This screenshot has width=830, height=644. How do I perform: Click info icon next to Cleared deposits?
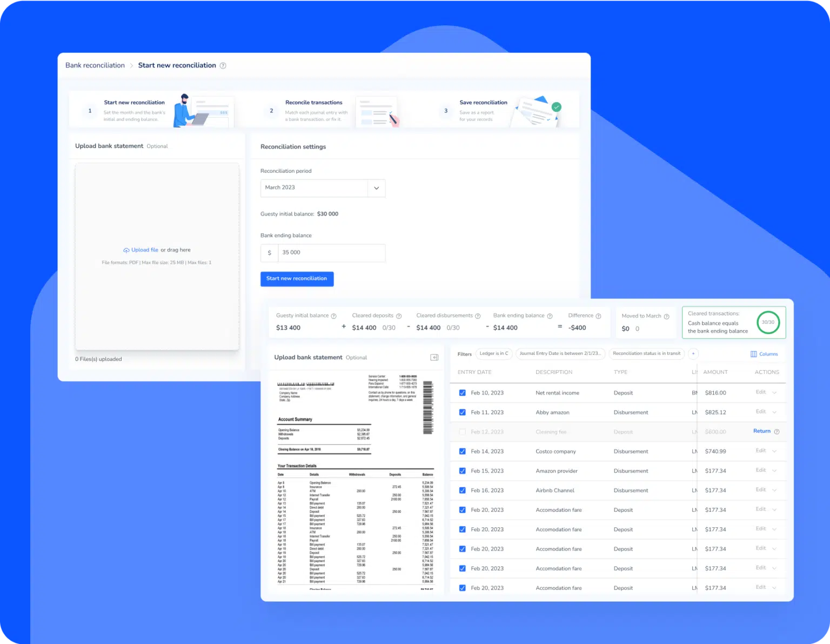pos(399,316)
